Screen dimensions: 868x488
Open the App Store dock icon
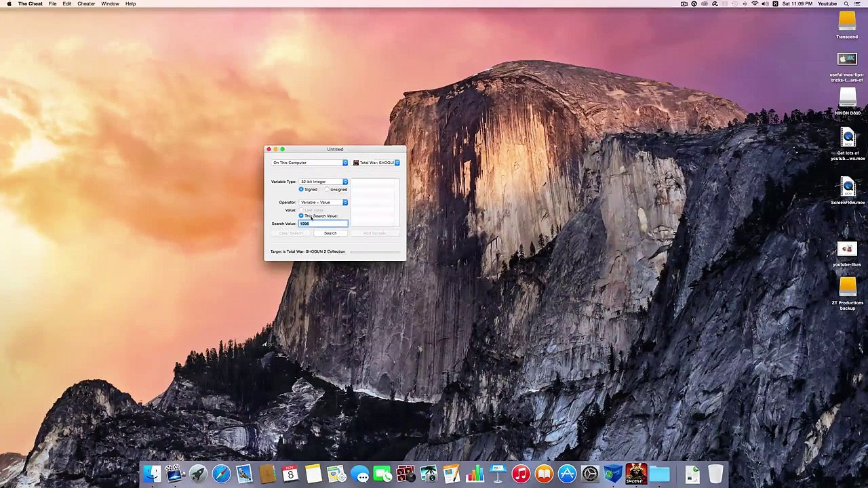567,474
